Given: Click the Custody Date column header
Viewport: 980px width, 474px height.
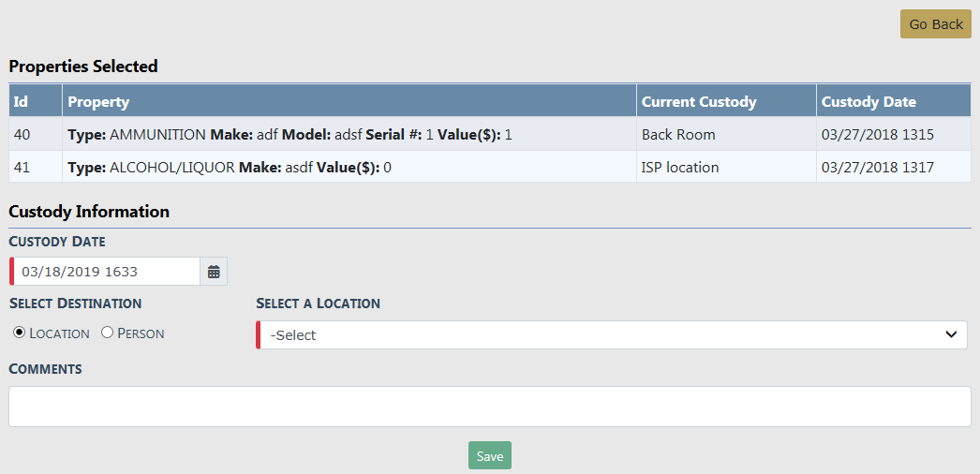Looking at the screenshot, I should [869, 101].
